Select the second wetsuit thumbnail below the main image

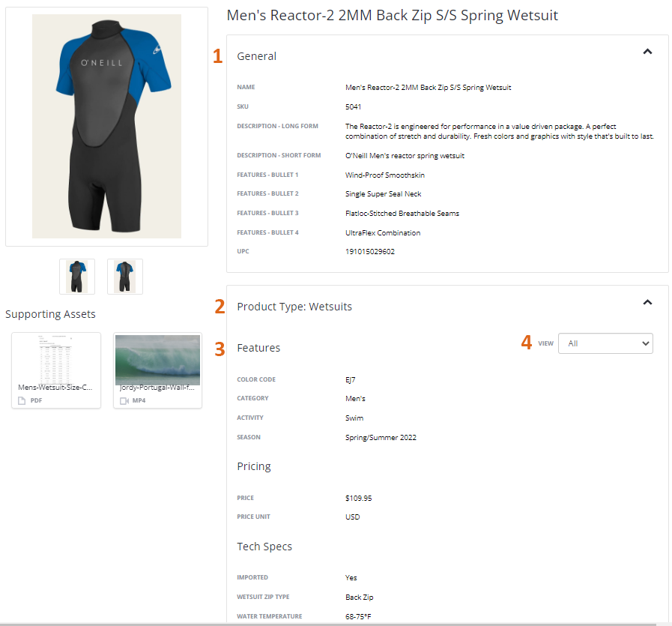pyautogui.click(x=124, y=277)
